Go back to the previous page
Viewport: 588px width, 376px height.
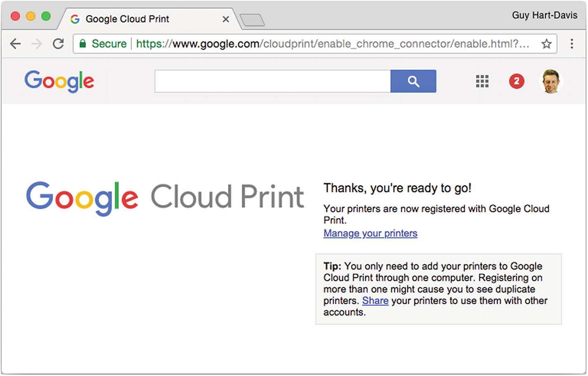click(15, 44)
